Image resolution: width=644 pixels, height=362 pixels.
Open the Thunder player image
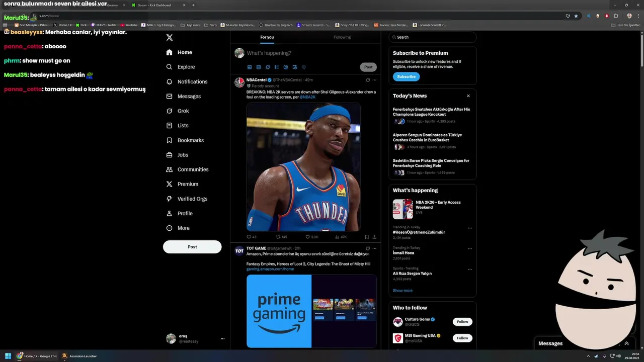tap(303, 166)
